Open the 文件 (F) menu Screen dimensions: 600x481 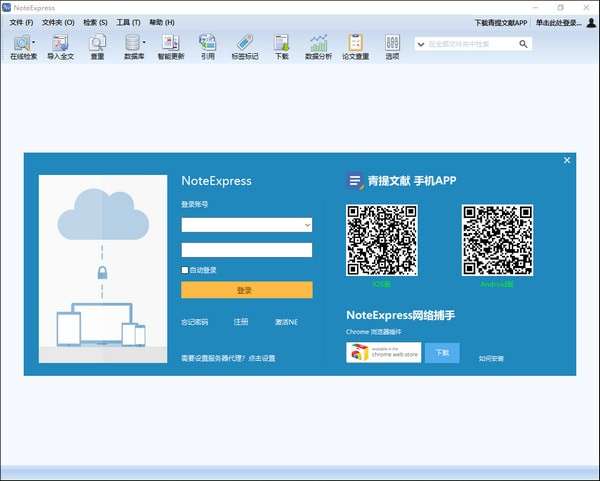[x=21, y=22]
